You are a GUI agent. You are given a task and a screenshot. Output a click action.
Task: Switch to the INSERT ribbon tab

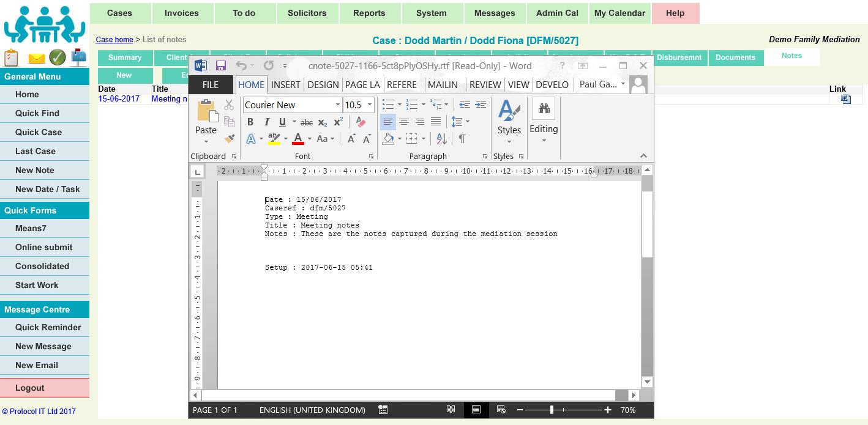coord(286,85)
